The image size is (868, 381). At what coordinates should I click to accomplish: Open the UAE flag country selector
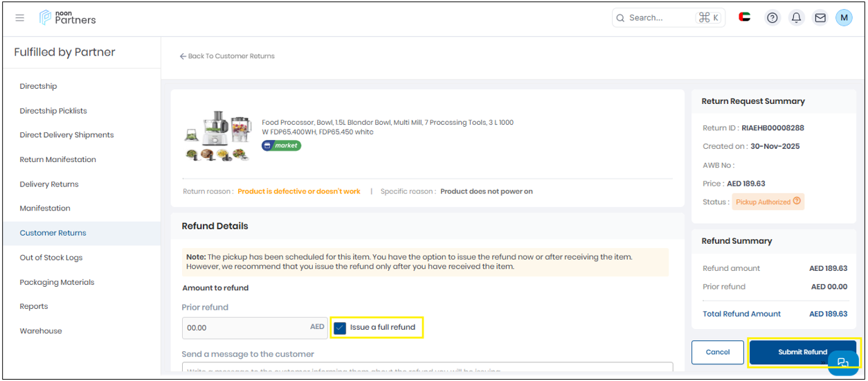[745, 17]
